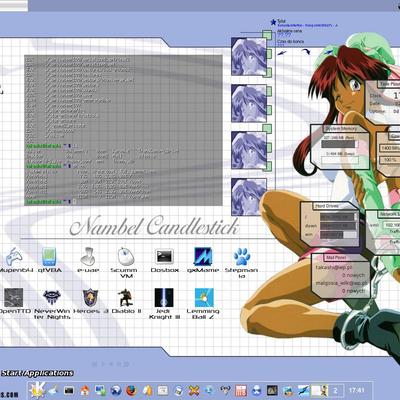Click the orange X icon in taskbar
The height and width of the screenshot is (400, 400).
point(194,390)
